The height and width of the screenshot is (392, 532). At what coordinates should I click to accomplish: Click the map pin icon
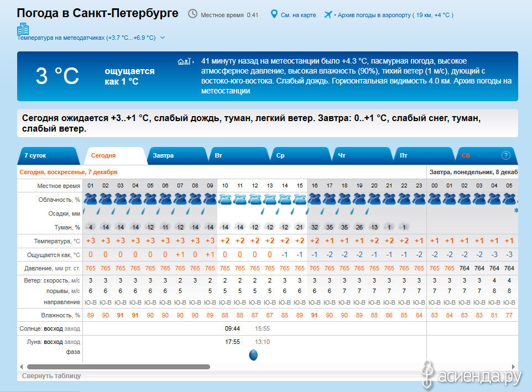pos(274,14)
